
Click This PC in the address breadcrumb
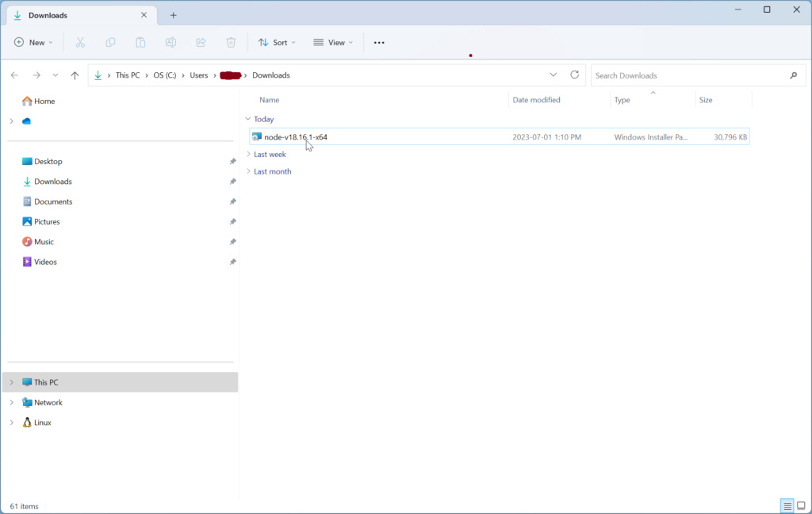(x=128, y=75)
